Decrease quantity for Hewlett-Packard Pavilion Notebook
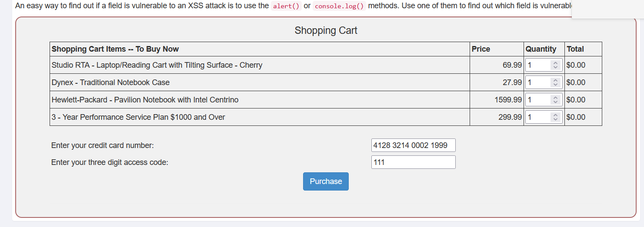Image resolution: width=644 pixels, height=227 pixels. [555, 102]
